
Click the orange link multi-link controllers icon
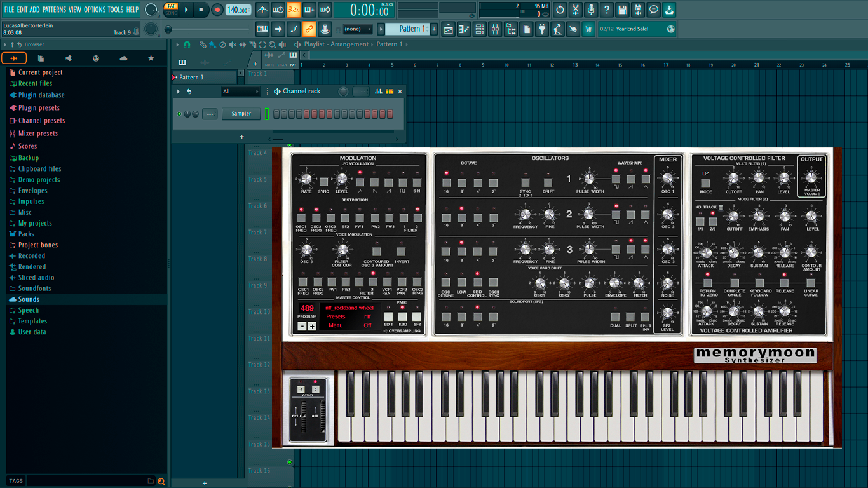[309, 29]
